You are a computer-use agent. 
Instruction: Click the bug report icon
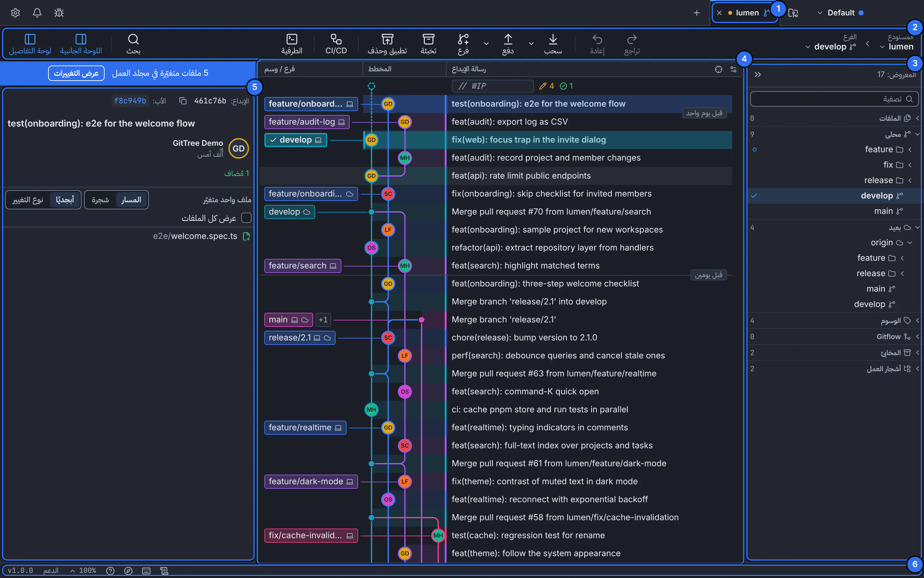(59, 13)
